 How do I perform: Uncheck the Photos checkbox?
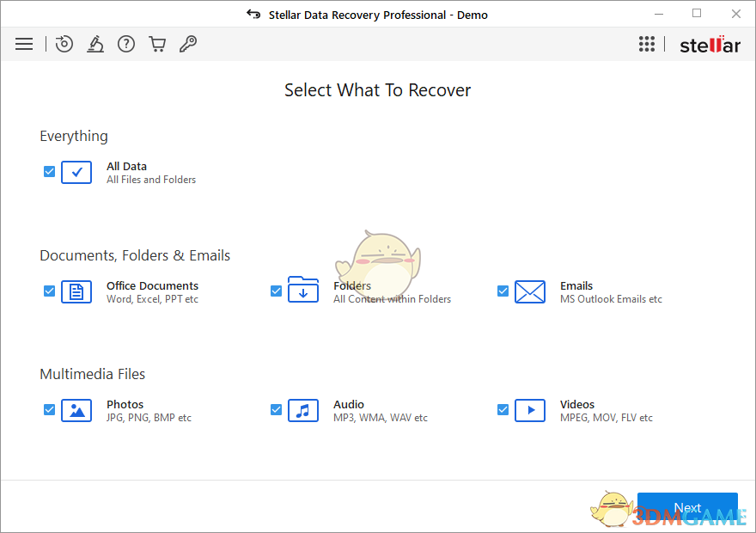(x=49, y=410)
